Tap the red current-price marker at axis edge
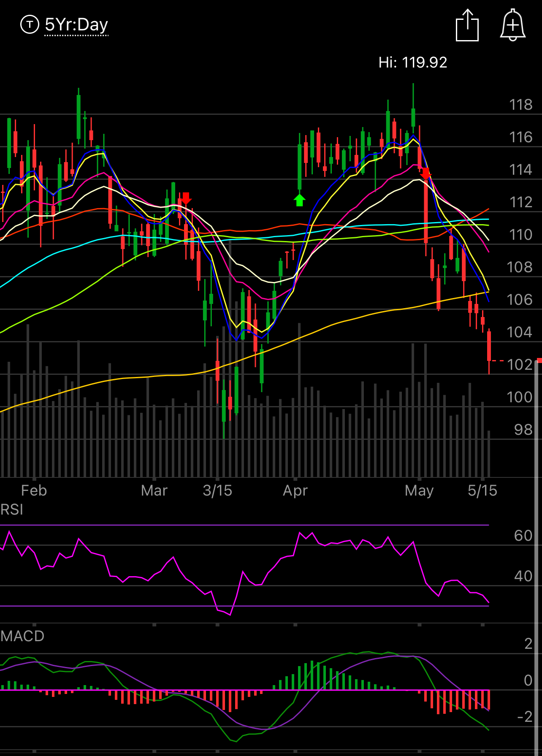542x756 pixels. pos(539,360)
